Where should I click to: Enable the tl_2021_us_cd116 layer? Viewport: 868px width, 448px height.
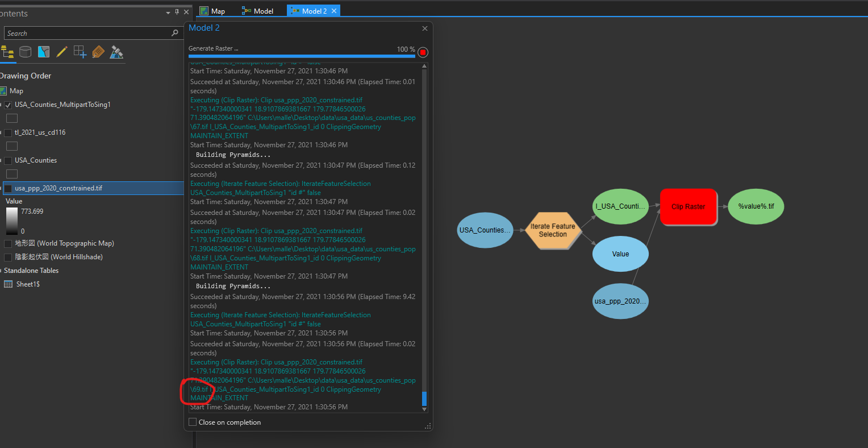click(7, 132)
